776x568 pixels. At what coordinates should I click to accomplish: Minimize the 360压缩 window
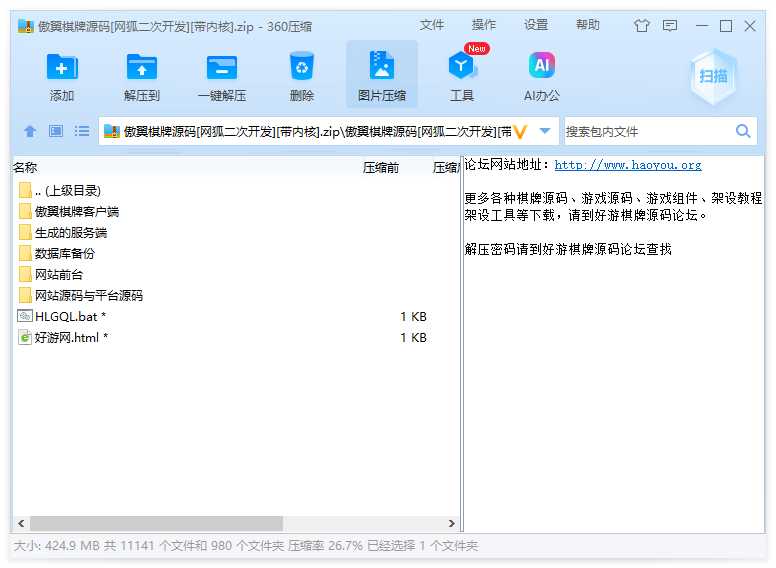(x=702, y=25)
